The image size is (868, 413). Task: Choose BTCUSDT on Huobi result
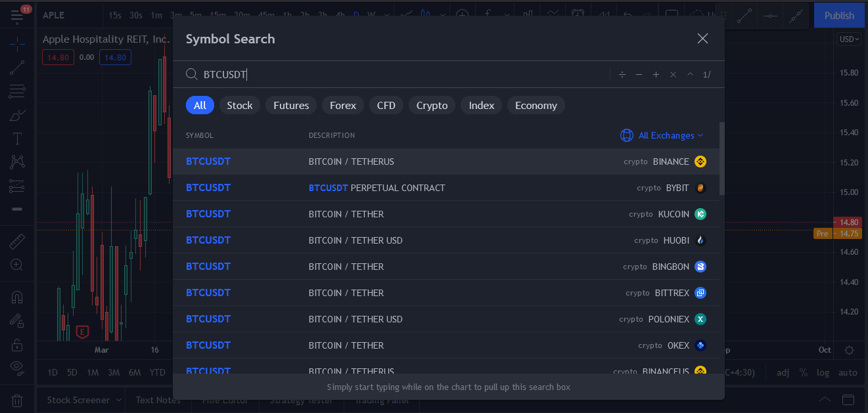coord(446,240)
